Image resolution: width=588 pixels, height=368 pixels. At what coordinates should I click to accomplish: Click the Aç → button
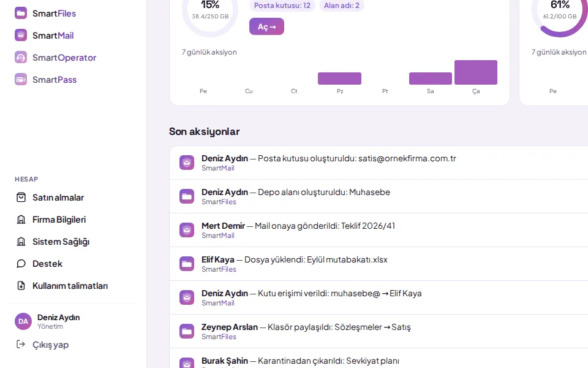coord(266,26)
